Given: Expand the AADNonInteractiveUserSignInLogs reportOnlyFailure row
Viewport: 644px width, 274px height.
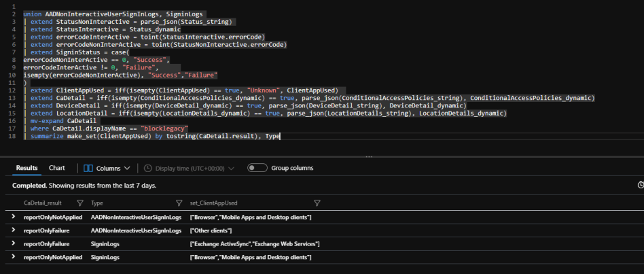Looking at the screenshot, I should pyautogui.click(x=14, y=230).
